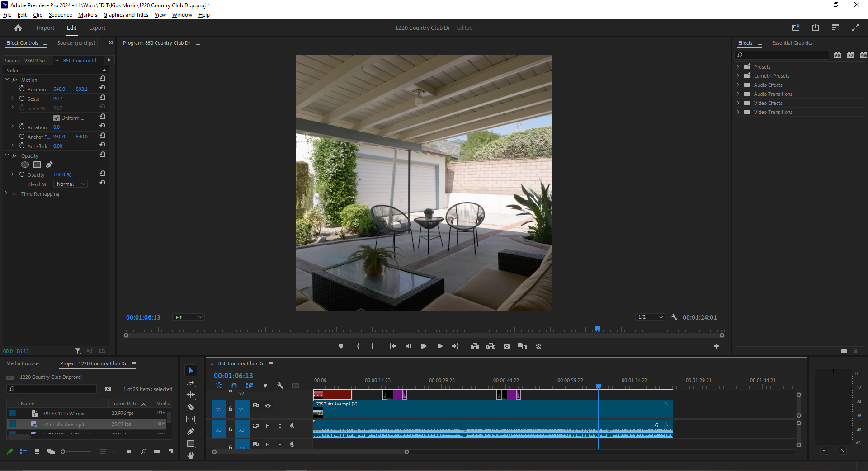Open Program Monitor settings wrench
This screenshot has height=471, width=868.
coord(674,317)
